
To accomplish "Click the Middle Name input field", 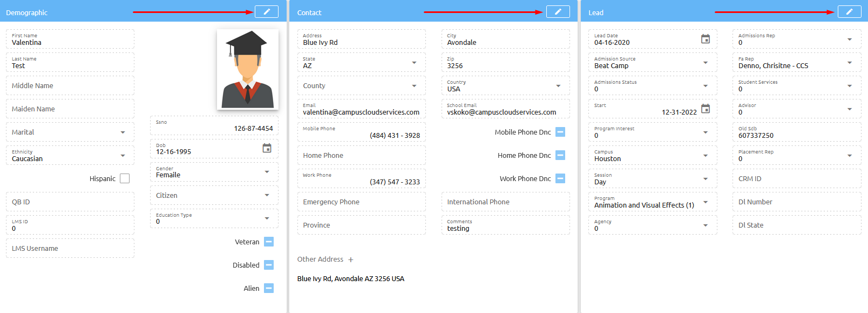I will click(70, 85).
